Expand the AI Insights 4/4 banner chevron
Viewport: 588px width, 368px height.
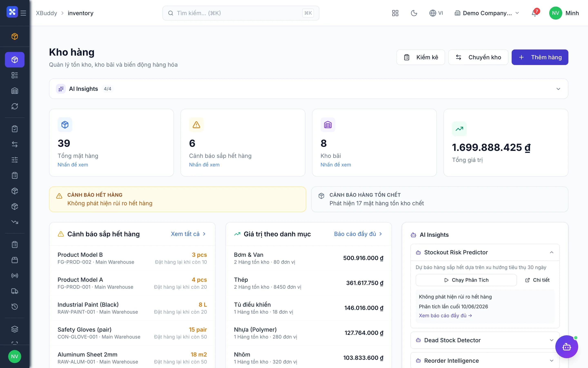pos(558,89)
